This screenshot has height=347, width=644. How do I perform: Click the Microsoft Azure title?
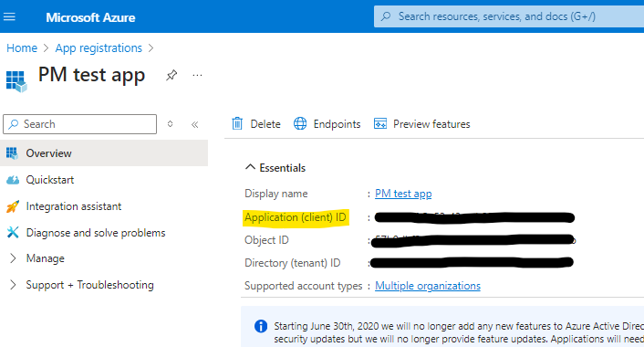[x=90, y=17]
